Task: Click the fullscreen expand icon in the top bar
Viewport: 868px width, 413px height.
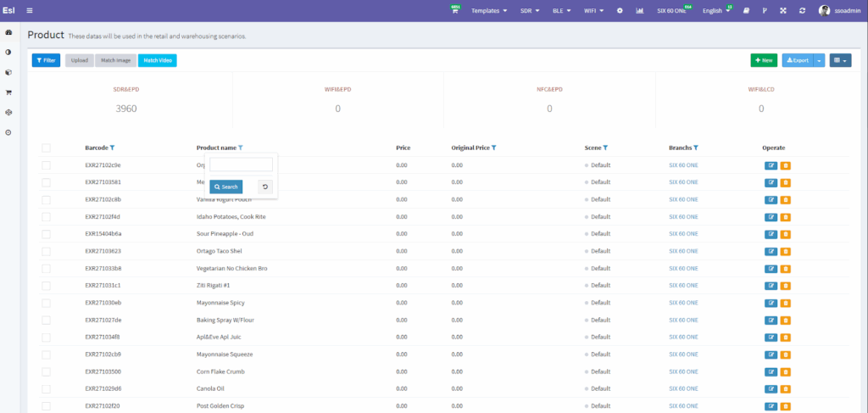Action: pos(782,11)
